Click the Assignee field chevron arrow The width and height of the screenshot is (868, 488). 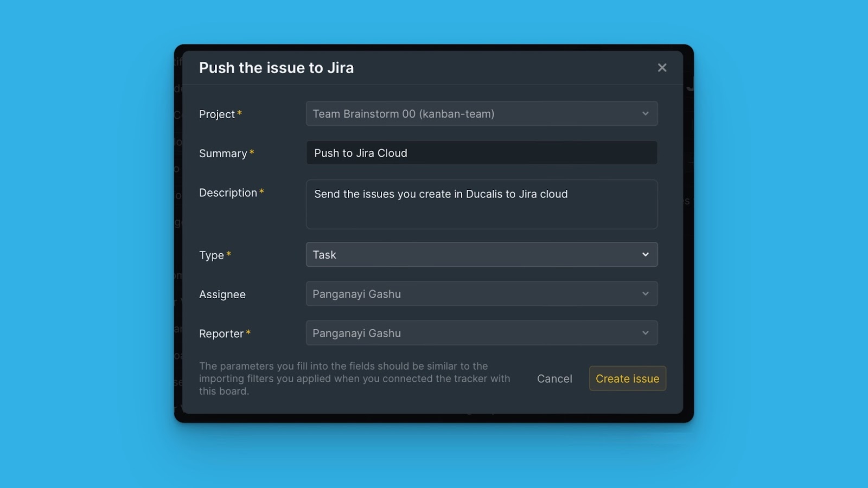pyautogui.click(x=645, y=294)
